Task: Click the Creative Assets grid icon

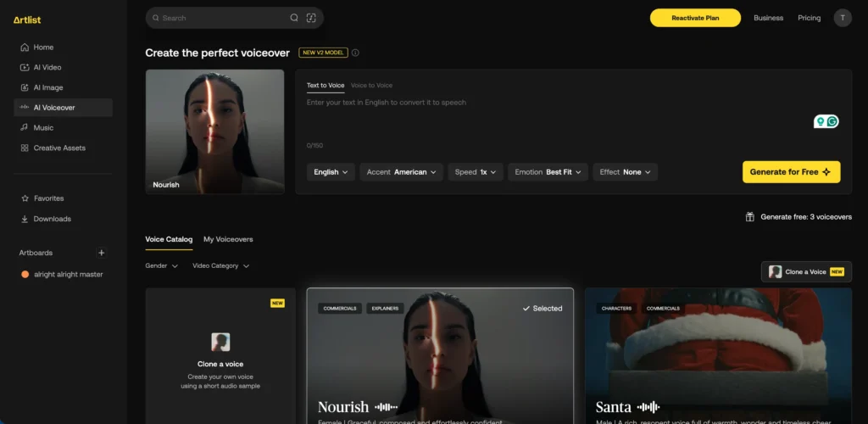Action: [25, 148]
